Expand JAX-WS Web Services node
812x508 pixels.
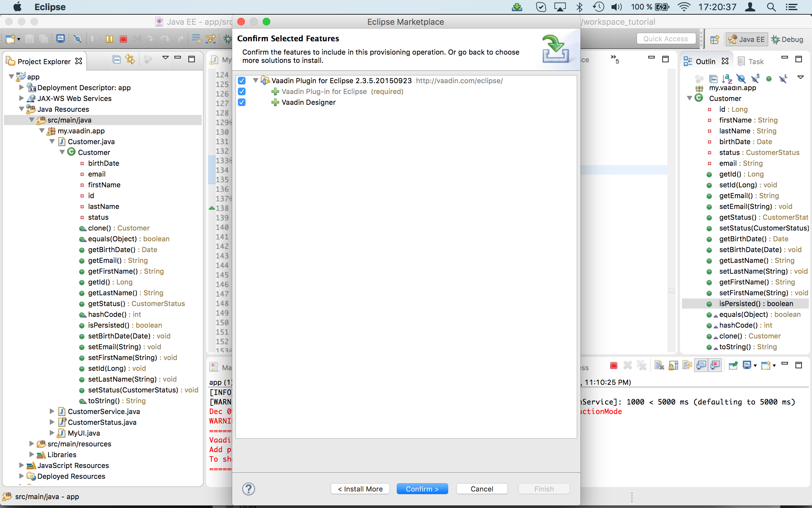[x=22, y=98]
